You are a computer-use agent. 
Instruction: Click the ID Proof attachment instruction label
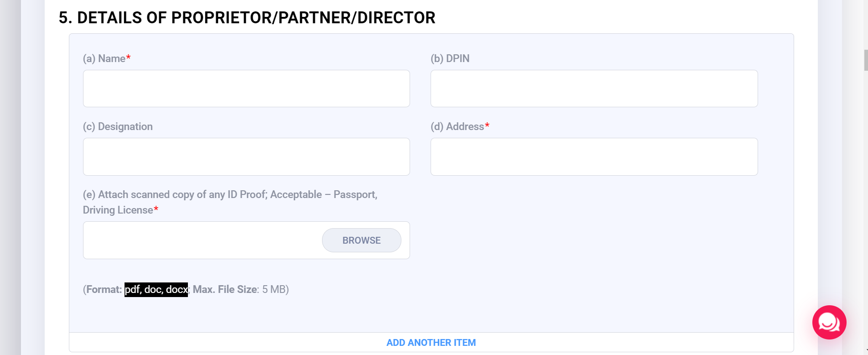pyautogui.click(x=230, y=195)
